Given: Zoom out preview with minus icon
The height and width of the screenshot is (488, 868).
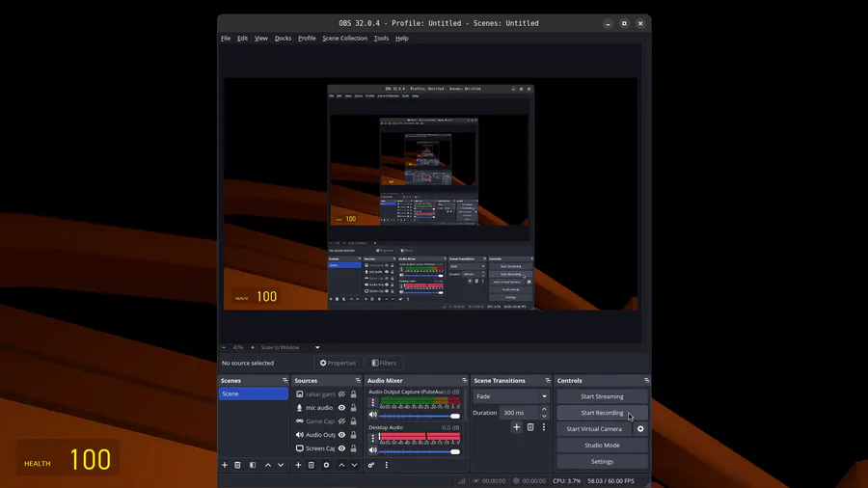Looking at the screenshot, I should tap(224, 347).
